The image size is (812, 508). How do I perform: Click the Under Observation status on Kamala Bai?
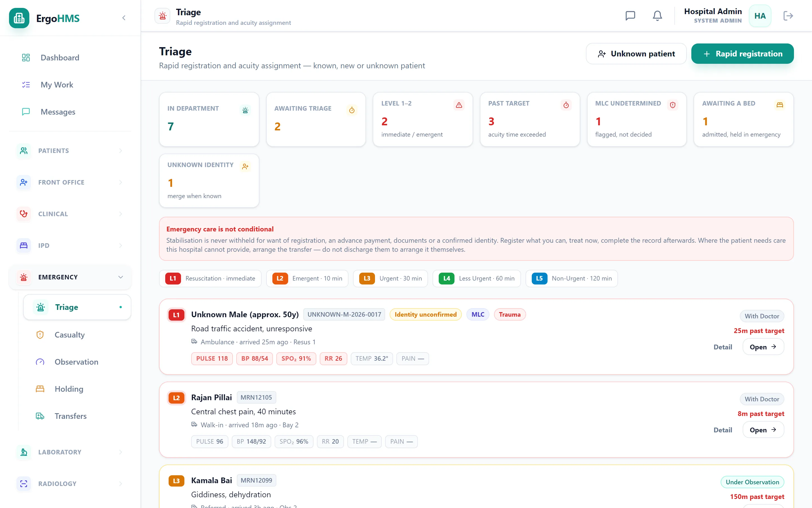[x=752, y=482]
